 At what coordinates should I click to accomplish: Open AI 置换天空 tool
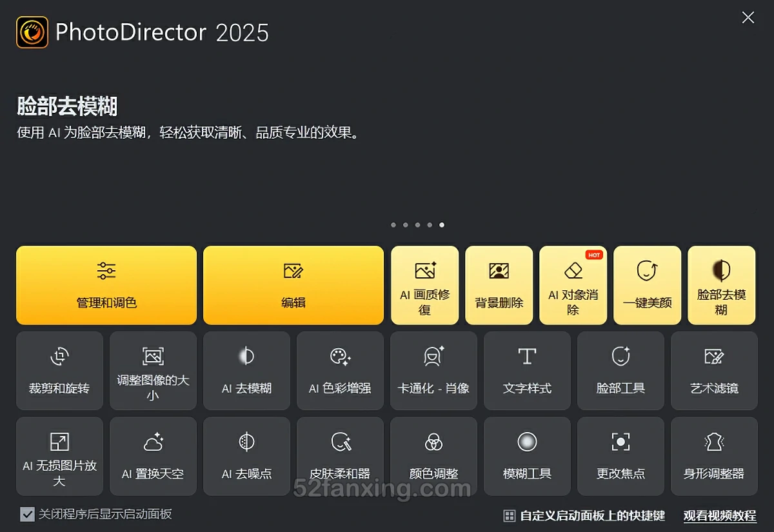(x=153, y=456)
